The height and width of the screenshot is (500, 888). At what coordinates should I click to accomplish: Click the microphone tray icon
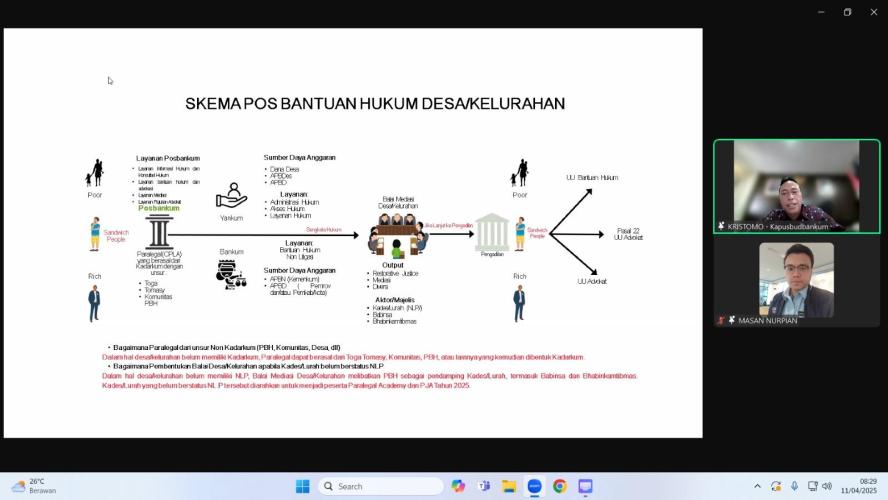click(795, 486)
